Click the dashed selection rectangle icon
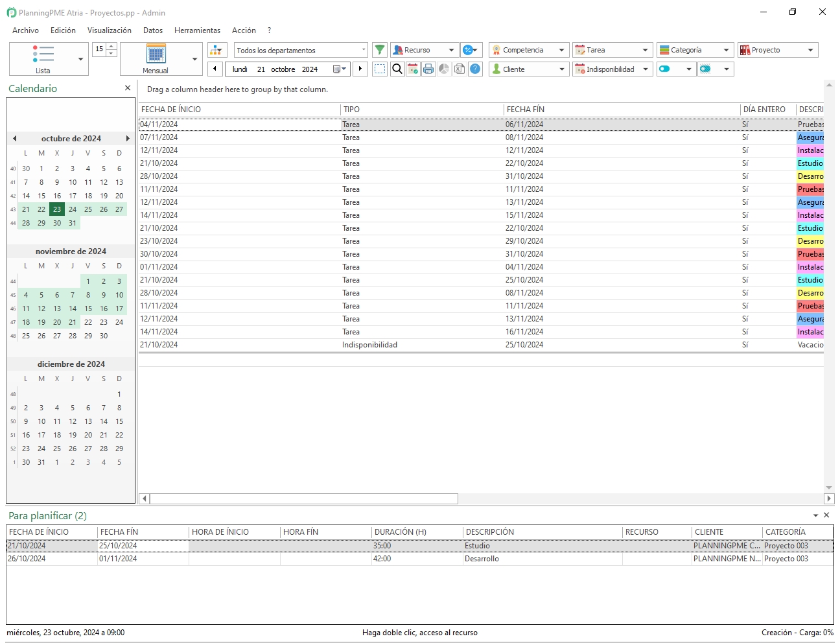 380,69
